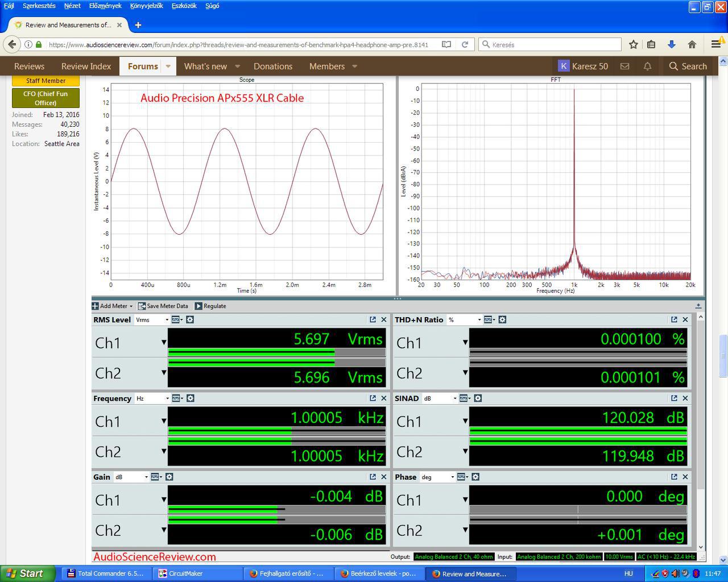
Task: Open the Reviews nav item
Action: [x=29, y=66]
